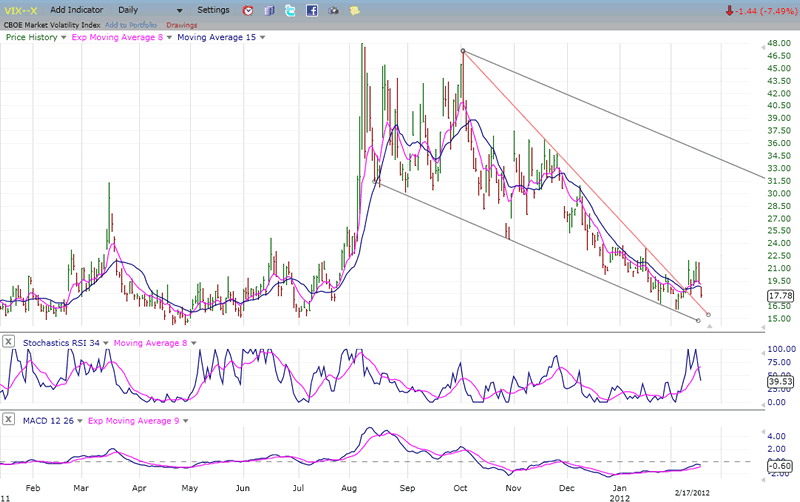Click the VIX--X symbol field
Screen dimensions: 800x502
(20, 10)
